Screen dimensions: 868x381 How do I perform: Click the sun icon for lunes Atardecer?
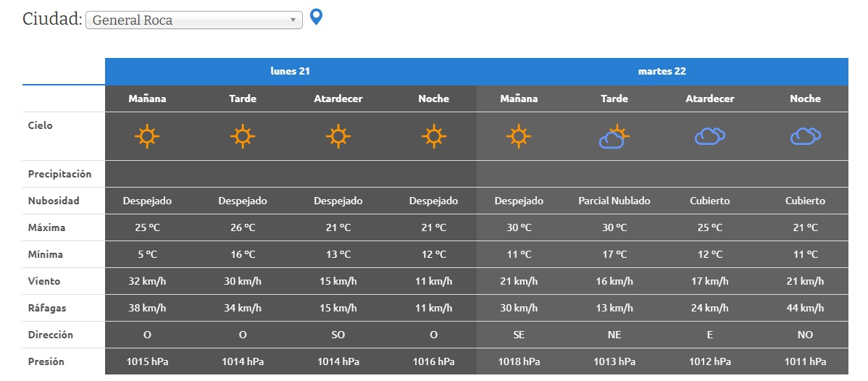[x=338, y=136]
